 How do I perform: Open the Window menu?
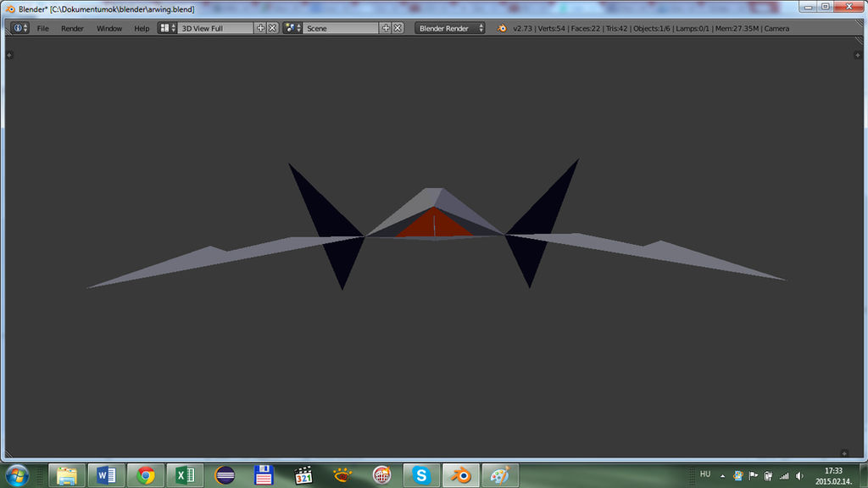[x=109, y=28]
